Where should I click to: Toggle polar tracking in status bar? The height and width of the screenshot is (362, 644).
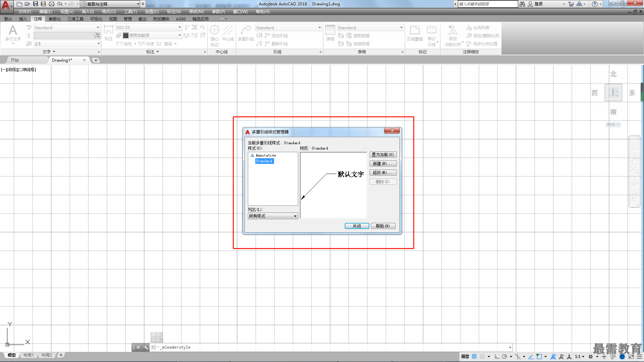coord(504,357)
